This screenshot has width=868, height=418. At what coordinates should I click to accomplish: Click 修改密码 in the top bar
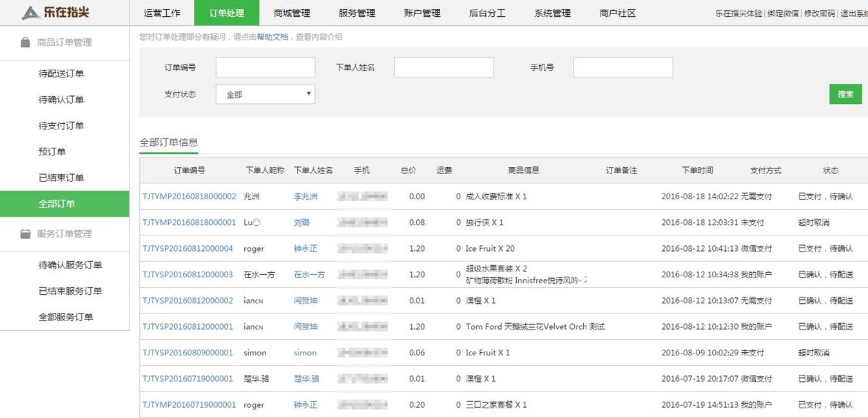(x=819, y=14)
